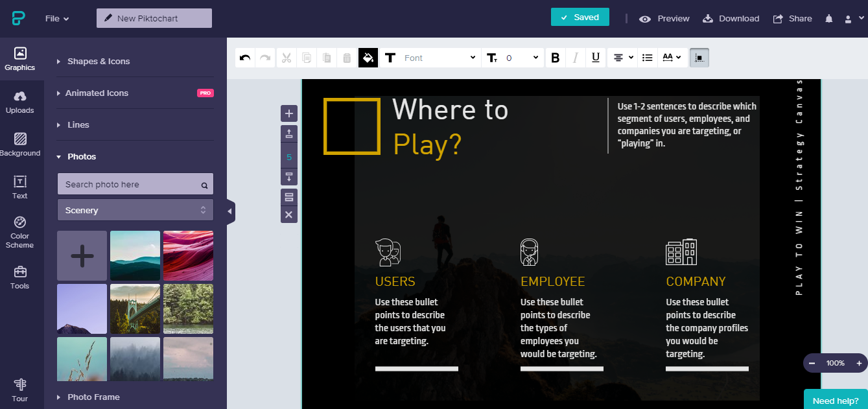Click the notifications bell icon
868x409 pixels.
click(x=828, y=19)
